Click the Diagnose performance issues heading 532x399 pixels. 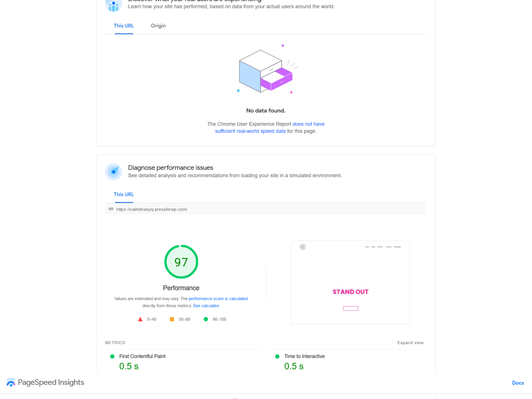pos(171,168)
